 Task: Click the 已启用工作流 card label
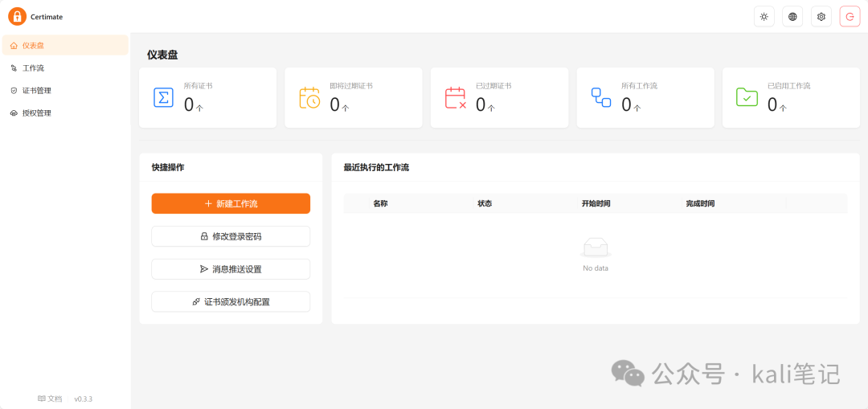789,86
